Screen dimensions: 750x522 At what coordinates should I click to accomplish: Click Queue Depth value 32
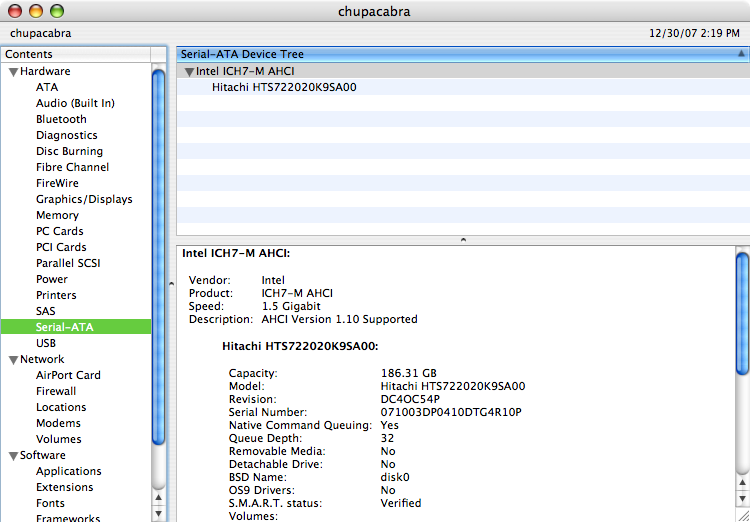pos(387,438)
